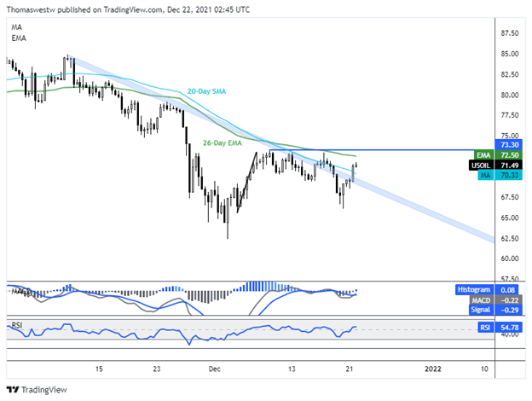
Task: Click the 40.00 level in RSI scale
Action: (509, 335)
